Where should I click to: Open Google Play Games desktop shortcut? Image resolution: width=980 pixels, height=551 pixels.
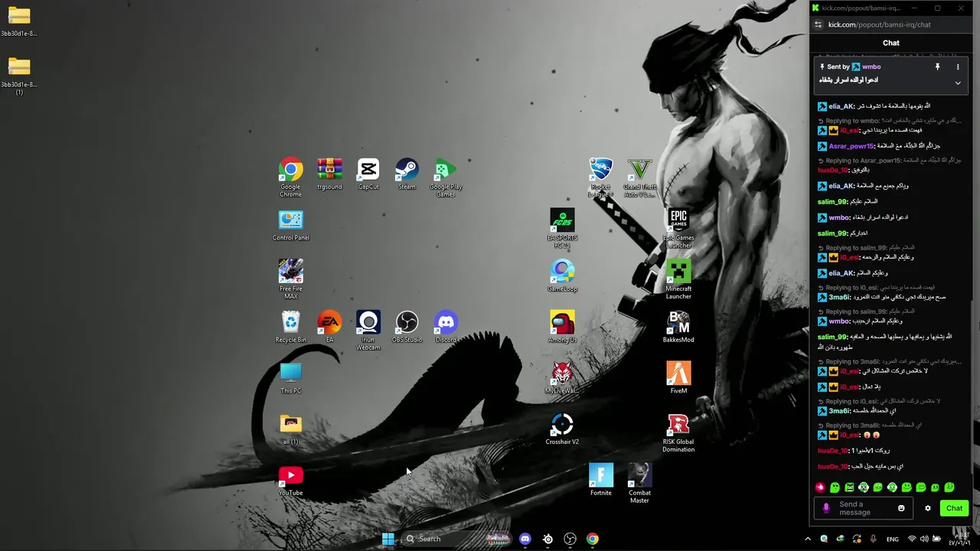(446, 178)
